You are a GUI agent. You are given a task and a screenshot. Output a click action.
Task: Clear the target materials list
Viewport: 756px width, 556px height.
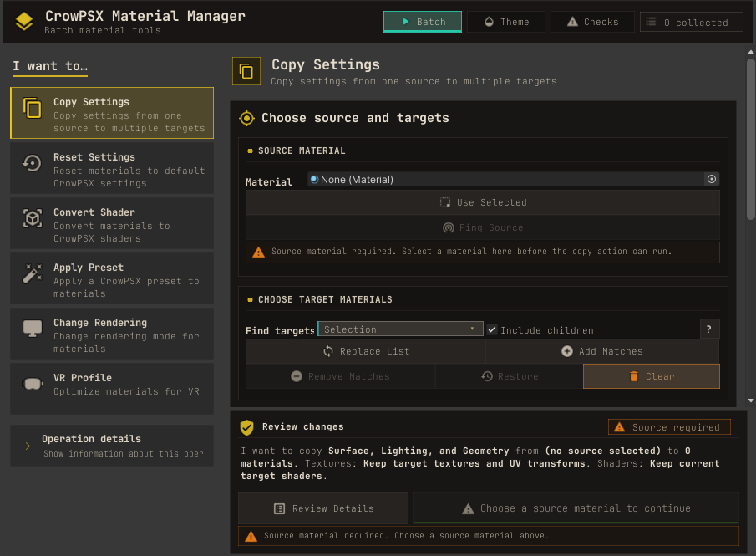[652, 376]
